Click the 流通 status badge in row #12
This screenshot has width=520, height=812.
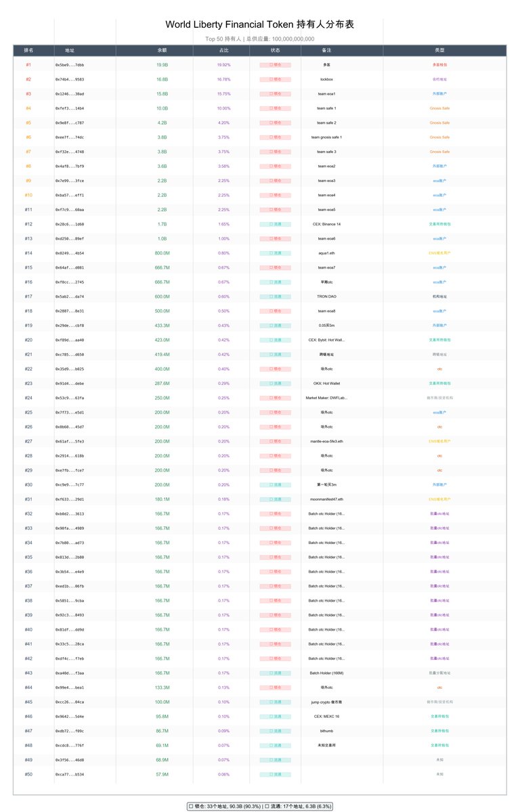(275, 224)
